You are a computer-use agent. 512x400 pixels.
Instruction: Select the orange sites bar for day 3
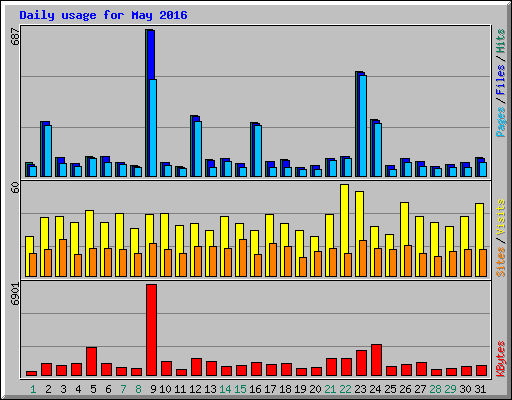tap(63, 258)
